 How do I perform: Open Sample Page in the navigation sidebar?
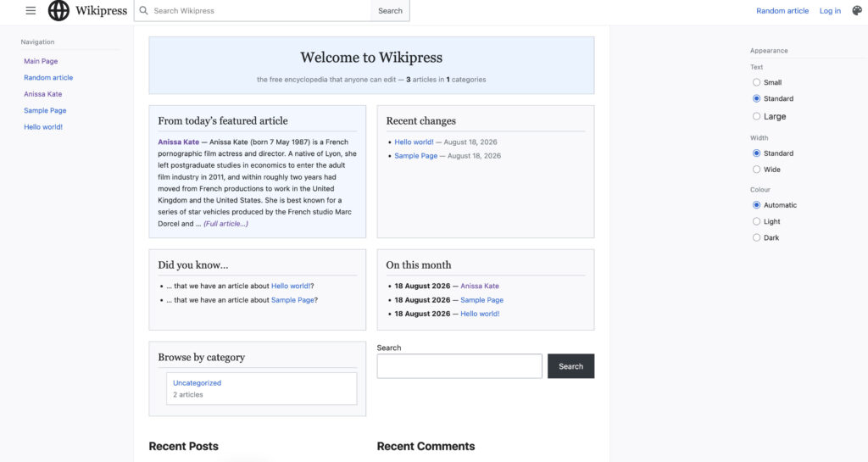coord(45,110)
